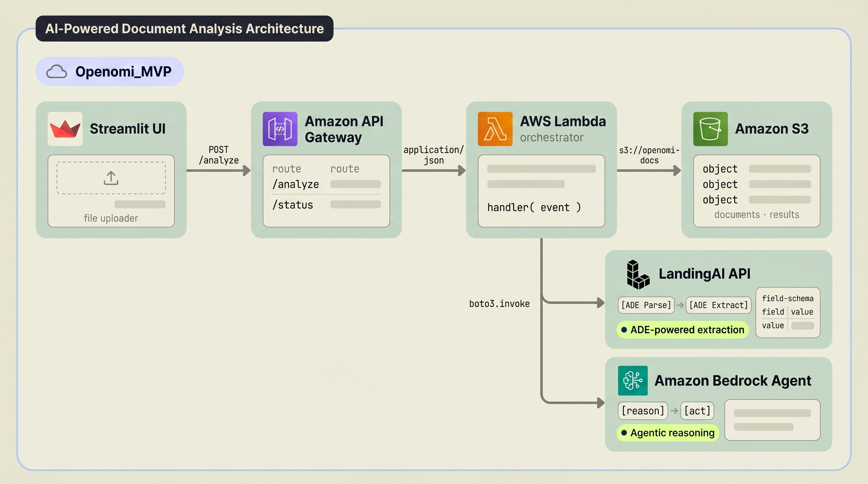The image size is (868, 484).
Task: Click the AWS Lambda orange icon
Action: [x=495, y=129]
